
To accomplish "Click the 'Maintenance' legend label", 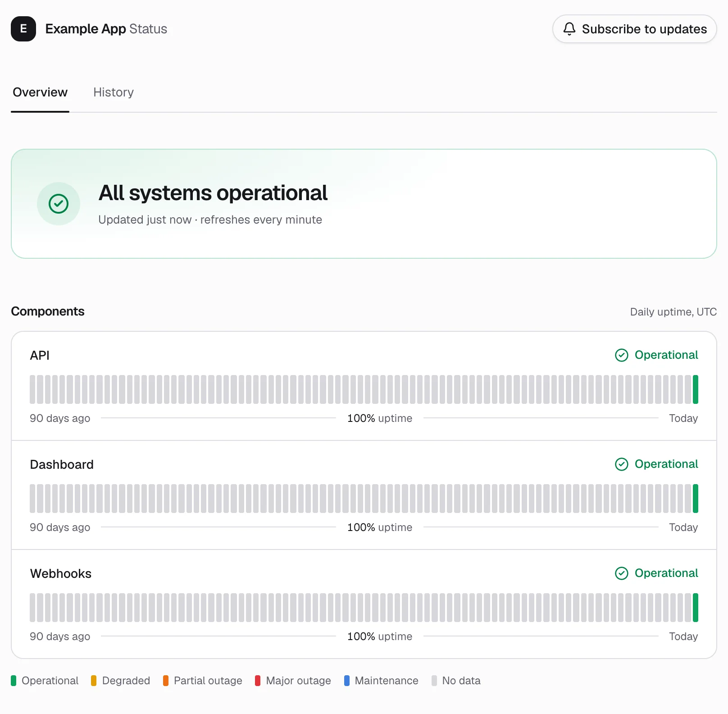I will pyautogui.click(x=387, y=681).
